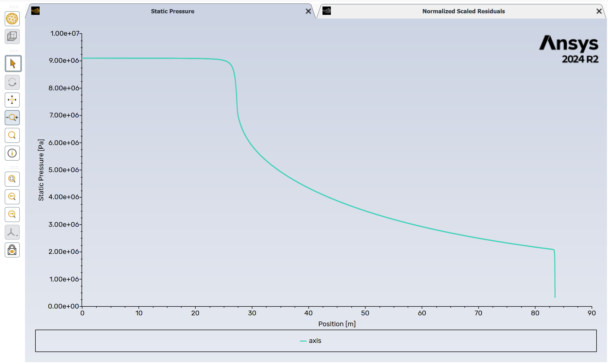This screenshot has height=364, width=608.
Task: Switch to Normalized Scaled Residuals tab
Action: point(463,11)
